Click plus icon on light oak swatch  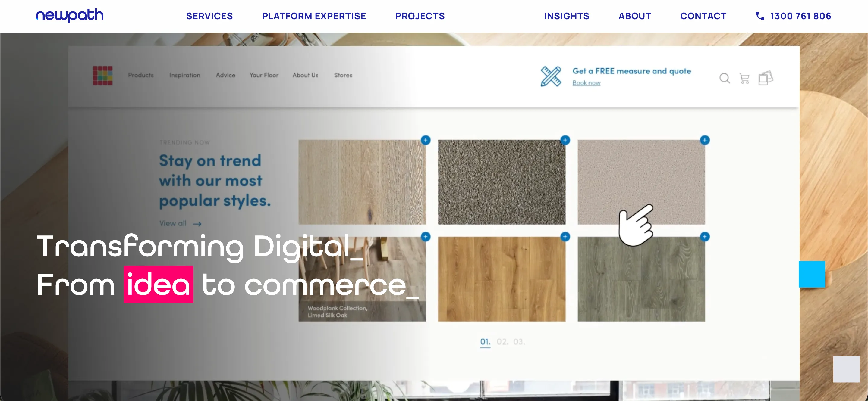(x=426, y=140)
